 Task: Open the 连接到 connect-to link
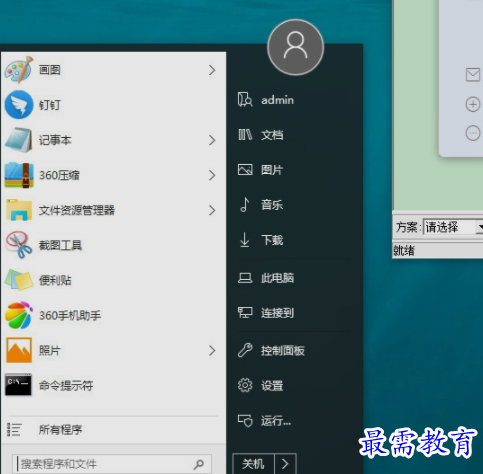[277, 313]
